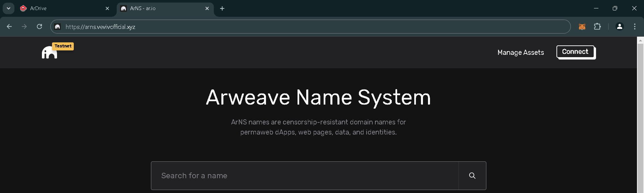The width and height of the screenshot is (644, 193).
Task: Expand the tab search dropdown
Action: (8, 8)
